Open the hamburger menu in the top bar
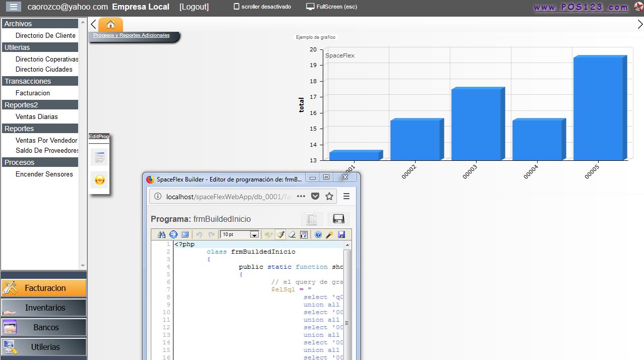Viewport: 644px width, 360px height. click(x=14, y=7)
